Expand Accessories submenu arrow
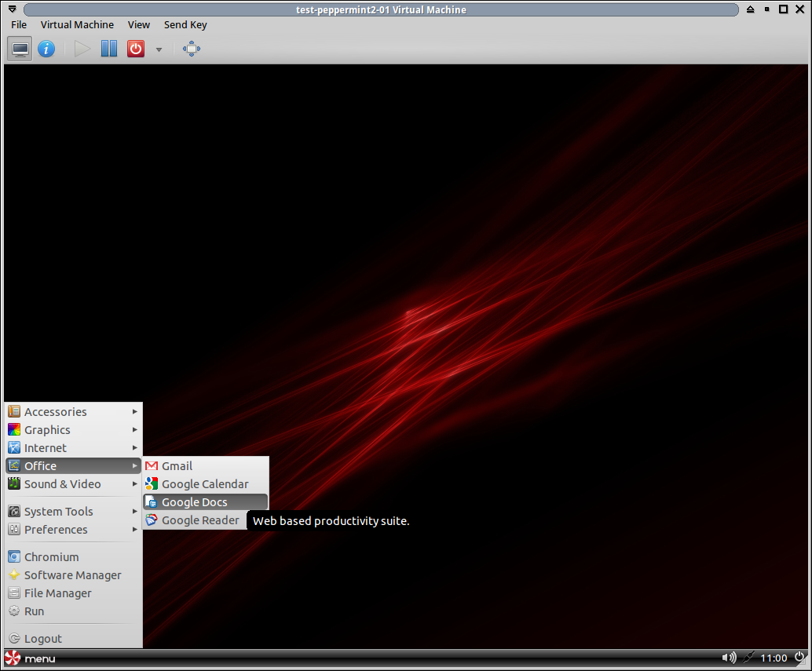Screen dimensions: 812x671 [x=134, y=412]
